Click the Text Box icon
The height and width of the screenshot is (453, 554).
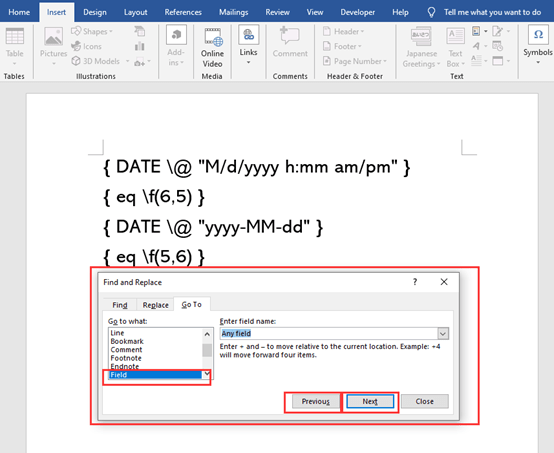tap(455, 36)
